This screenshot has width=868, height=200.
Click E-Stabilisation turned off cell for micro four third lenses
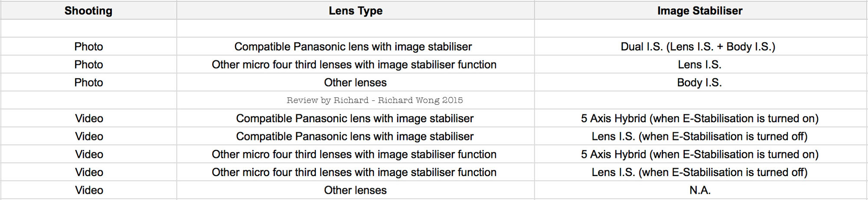point(699,172)
